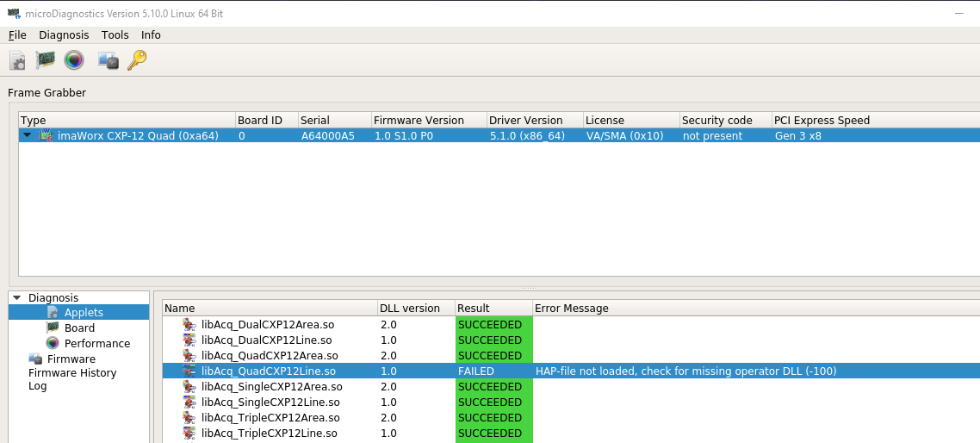980x443 pixels.
Task: Open the Firmware tree item
Action: pyautogui.click(x=71, y=359)
